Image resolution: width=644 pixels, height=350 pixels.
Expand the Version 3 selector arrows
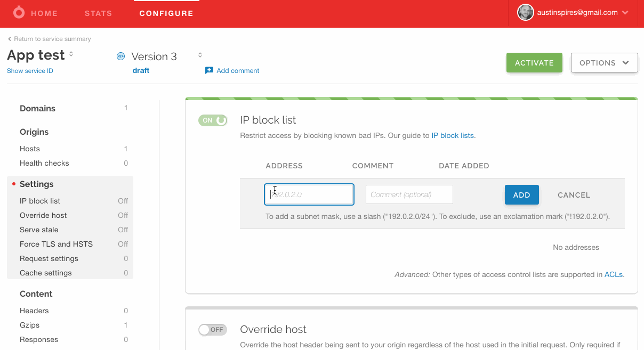(x=200, y=55)
